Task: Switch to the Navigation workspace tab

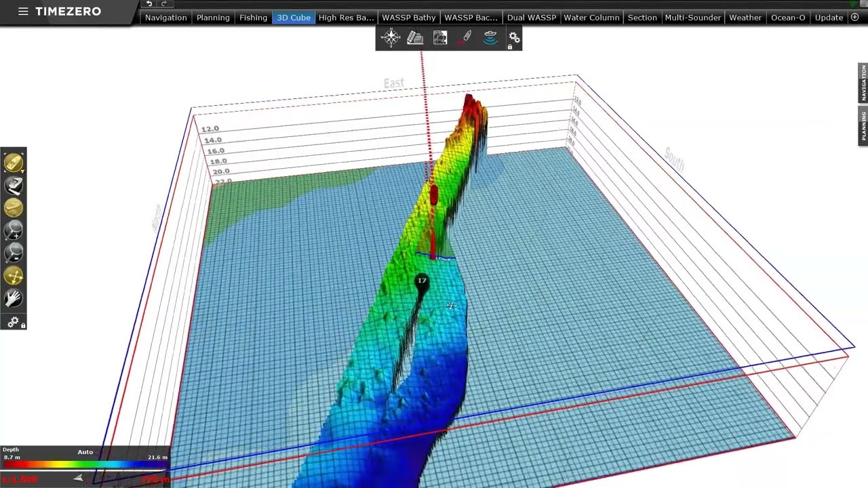Action: [165, 18]
